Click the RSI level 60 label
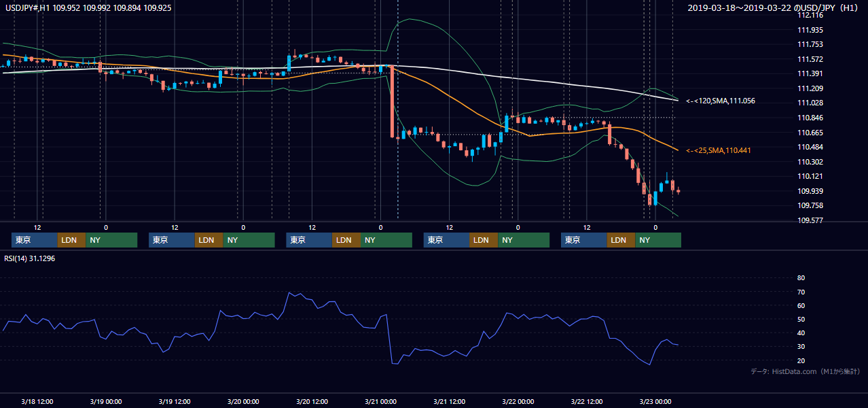Image resolution: width=868 pixels, height=408 pixels. coord(801,305)
